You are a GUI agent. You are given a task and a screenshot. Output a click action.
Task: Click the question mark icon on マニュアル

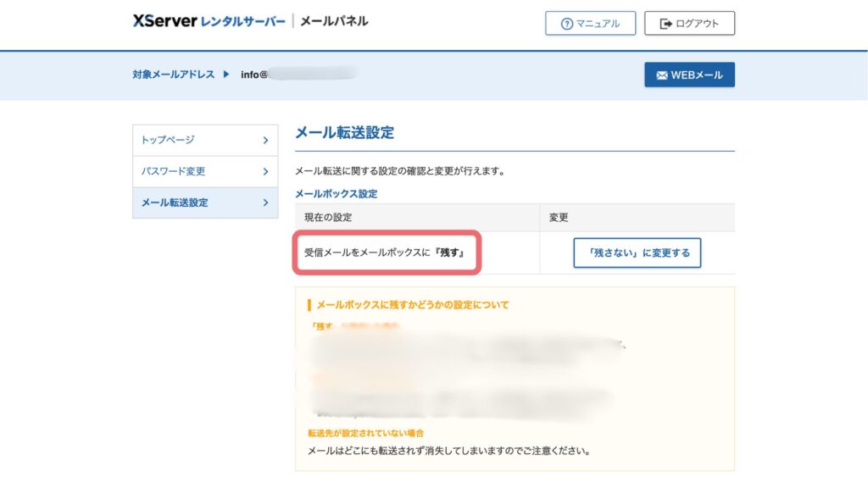(567, 24)
